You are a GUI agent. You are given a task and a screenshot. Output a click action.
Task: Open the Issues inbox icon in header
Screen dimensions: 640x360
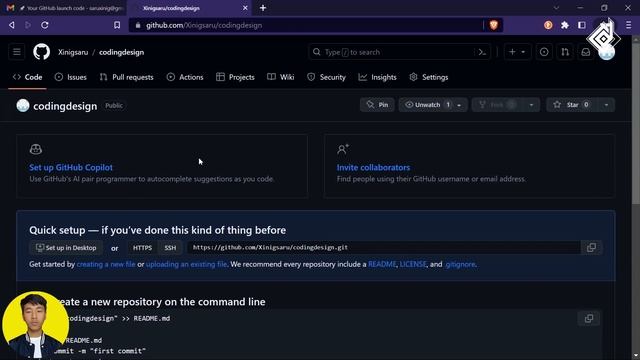[x=544, y=52]
